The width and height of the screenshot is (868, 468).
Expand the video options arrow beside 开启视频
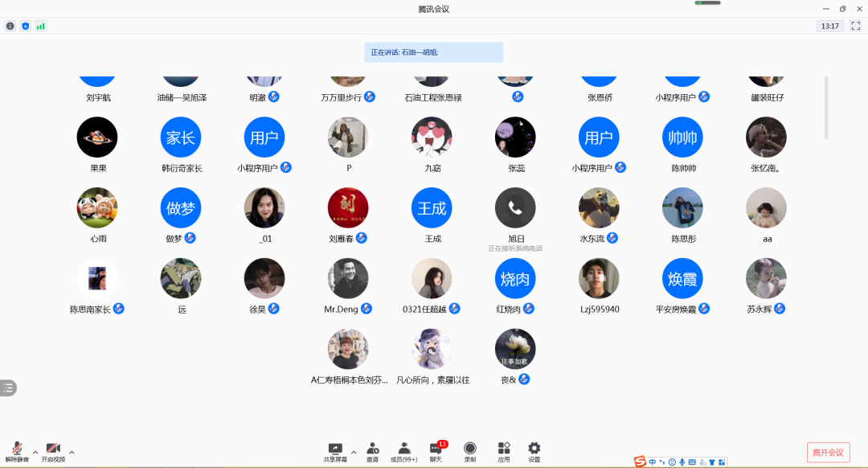(72, 451)
